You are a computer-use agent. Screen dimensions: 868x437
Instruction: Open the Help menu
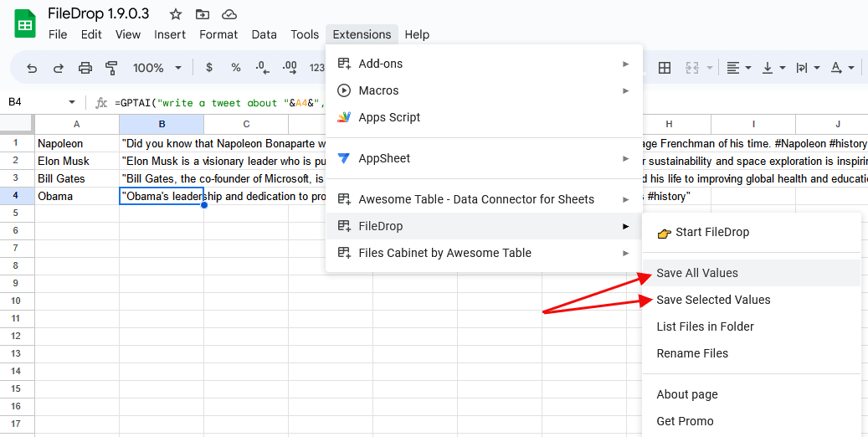pyautogui.click(x=417, y=34)
